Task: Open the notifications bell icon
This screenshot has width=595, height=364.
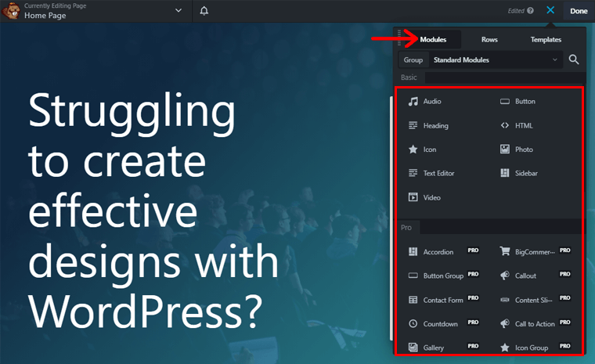Action: pyautogui.click(x=204, y=11)
